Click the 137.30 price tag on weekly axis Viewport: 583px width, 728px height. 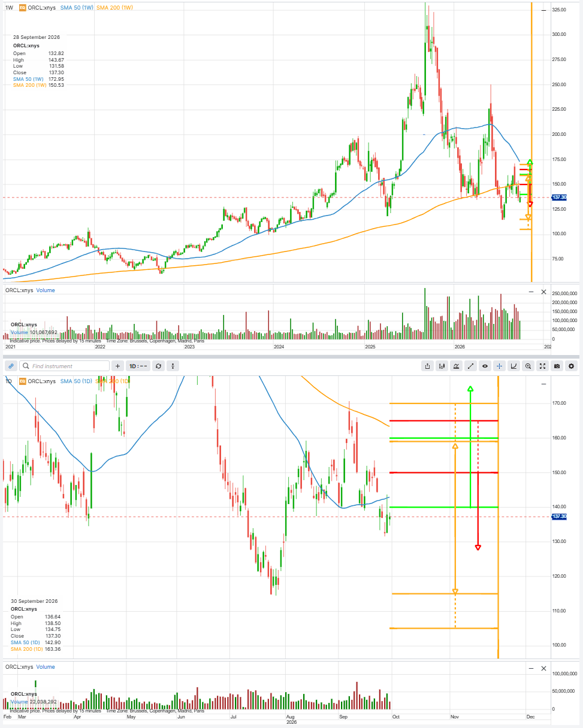tap(559, 198)
